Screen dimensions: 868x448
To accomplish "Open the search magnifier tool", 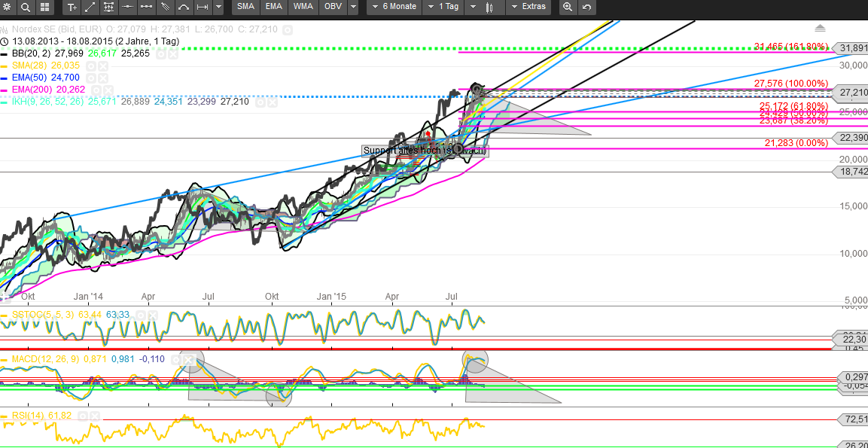I will click(x=26, y=8).
